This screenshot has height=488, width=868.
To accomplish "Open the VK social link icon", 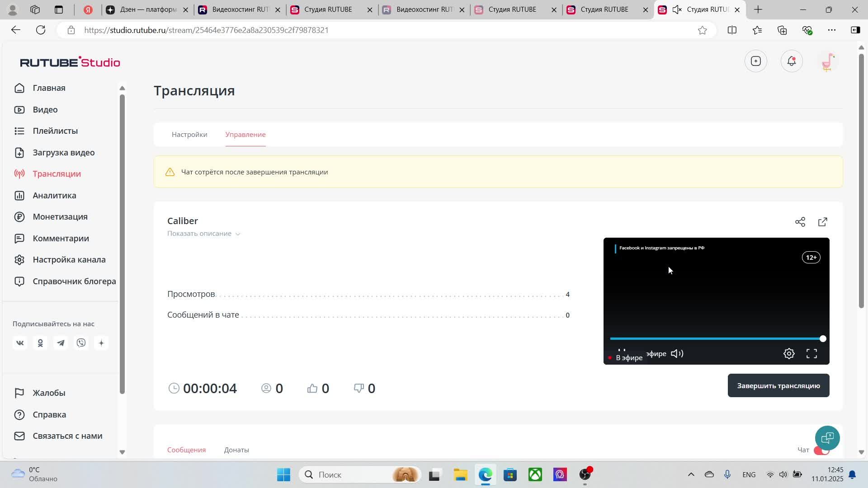I will coord(20,343).
